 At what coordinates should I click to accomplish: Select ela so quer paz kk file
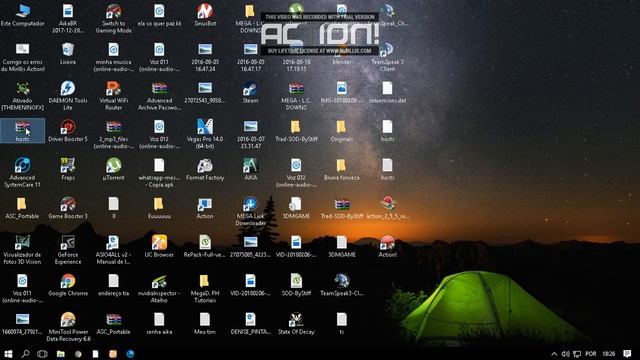[159, 16]
